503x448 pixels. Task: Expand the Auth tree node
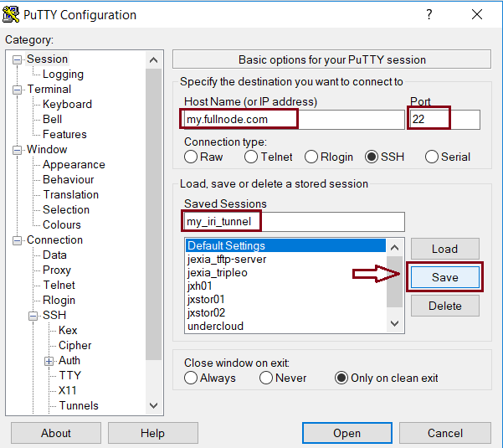[49, 361]
